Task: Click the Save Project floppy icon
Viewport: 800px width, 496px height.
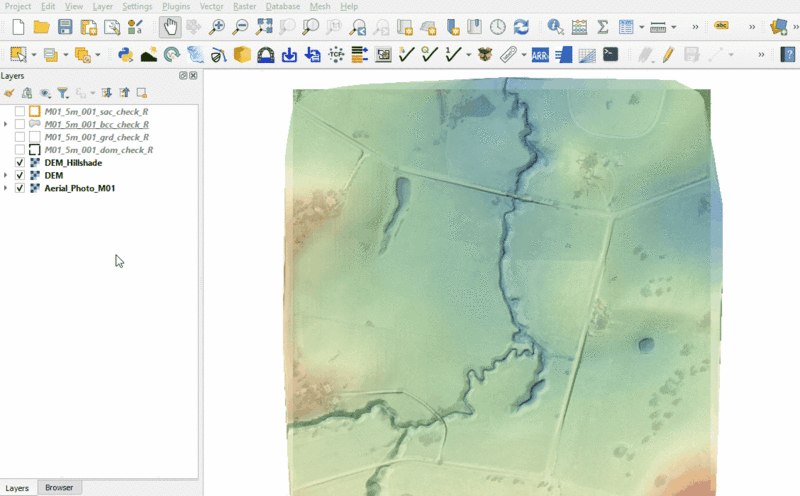Action: (x=65, y=27)
